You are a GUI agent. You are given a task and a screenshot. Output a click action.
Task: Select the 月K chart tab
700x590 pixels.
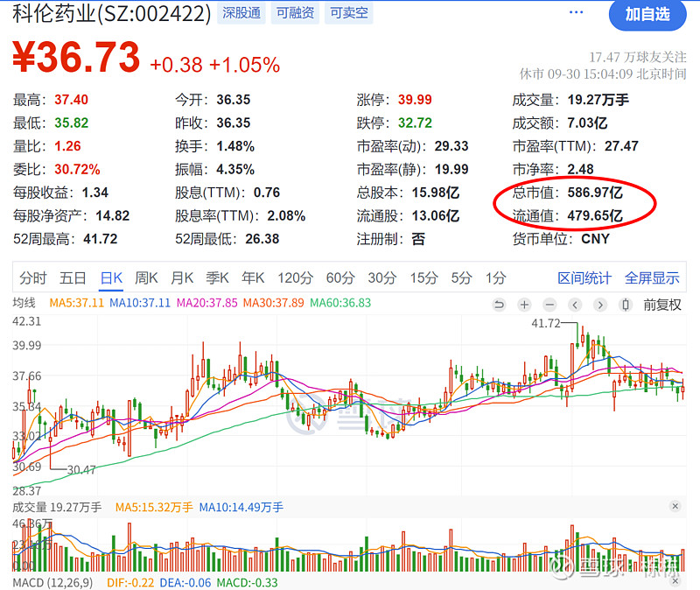[x=182, y=277]
